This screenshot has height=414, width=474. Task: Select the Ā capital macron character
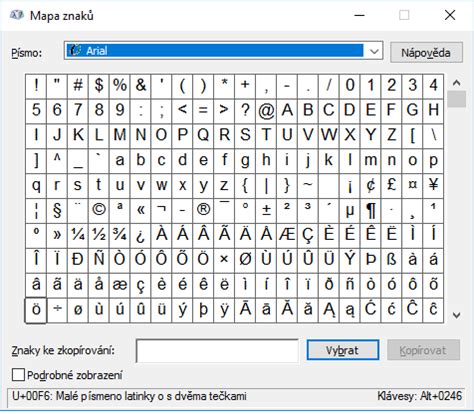[245, 309]
